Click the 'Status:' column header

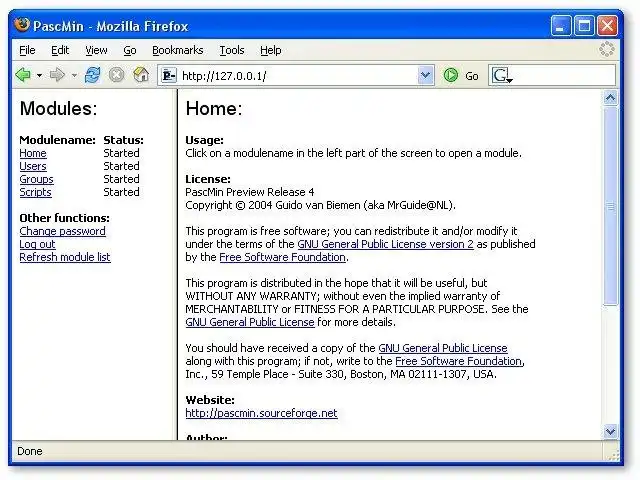click(x=123, y=140)
